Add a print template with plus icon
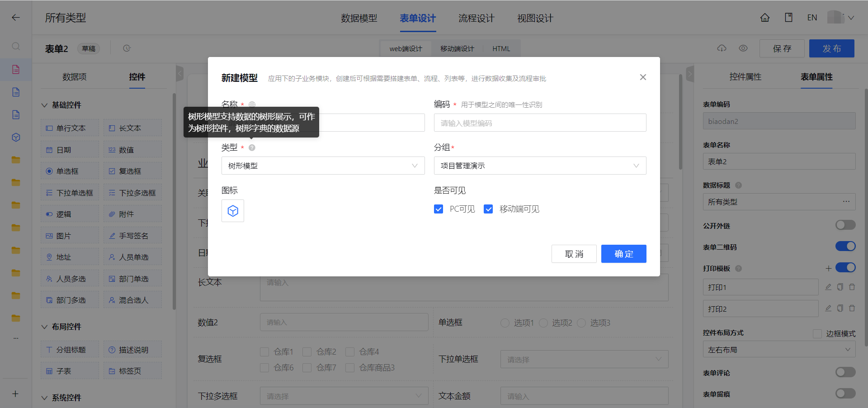This screenshot has width=868, height=408. [x=828, y=268]
